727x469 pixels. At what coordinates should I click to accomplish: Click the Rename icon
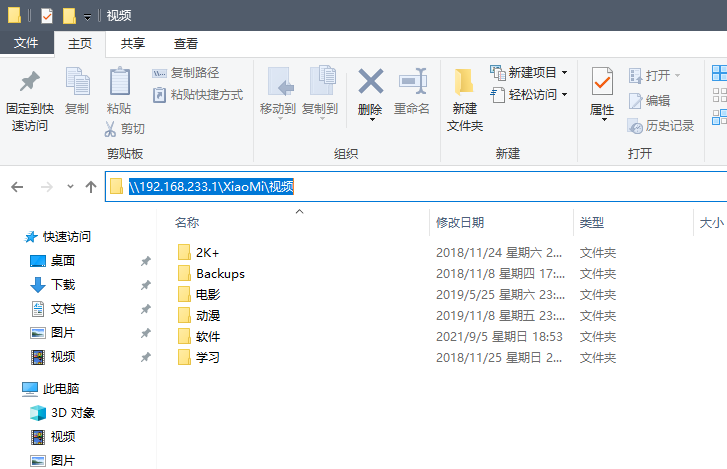tap(412, 82)
